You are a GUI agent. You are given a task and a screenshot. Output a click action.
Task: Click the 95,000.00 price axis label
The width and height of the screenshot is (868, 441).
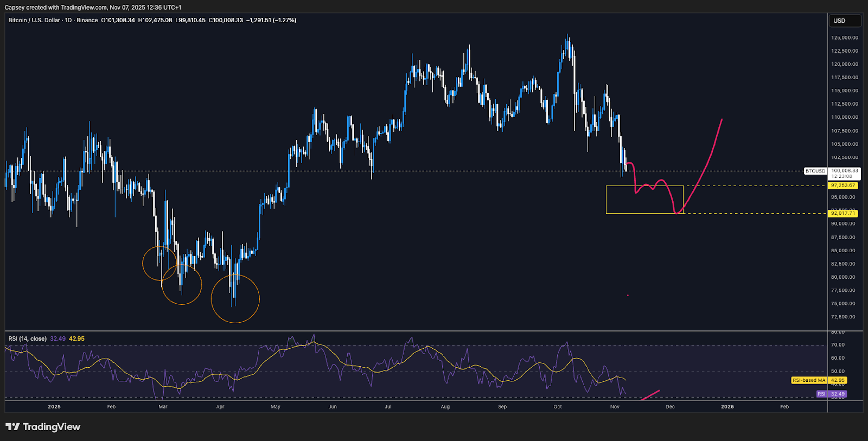843,197
